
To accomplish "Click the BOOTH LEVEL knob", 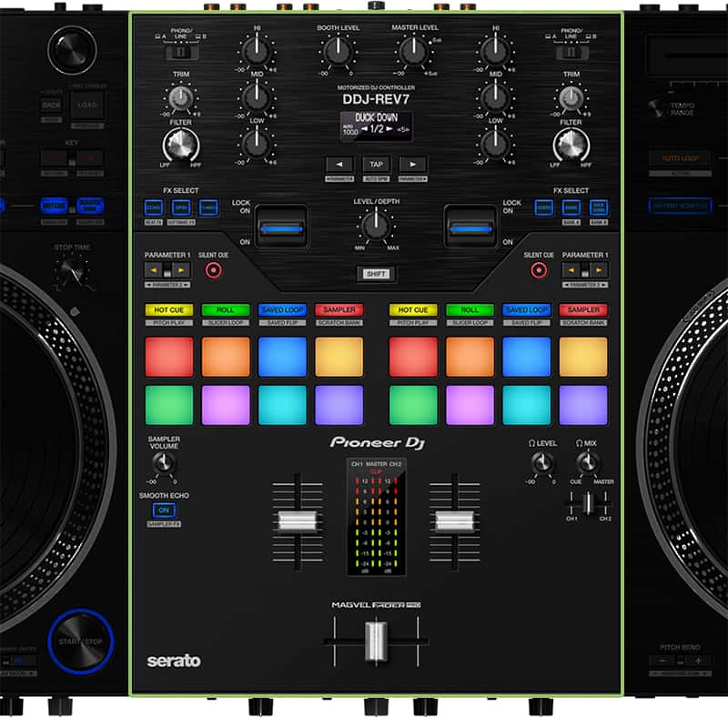I will pyautogui.click(x=338, y=51).
